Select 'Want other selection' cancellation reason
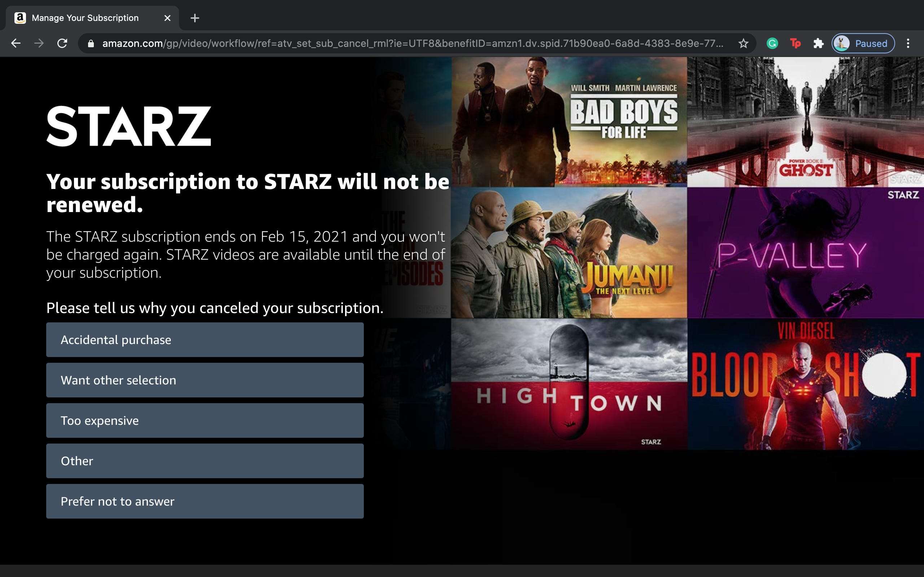Viewport: 924px width, 577px height. point(205,380)
